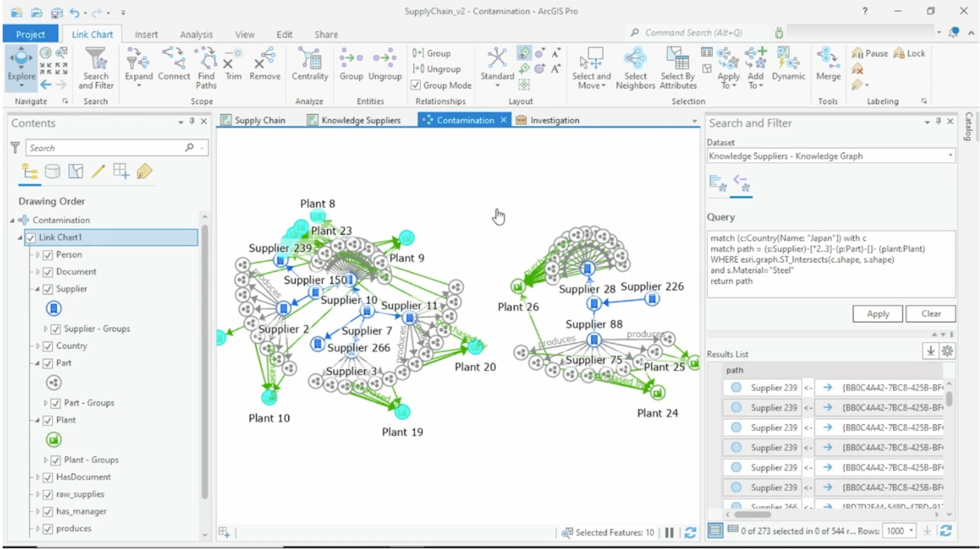This screenshot has width=980, height=549.
Task: Click the Group entities button
Action: 351,64
